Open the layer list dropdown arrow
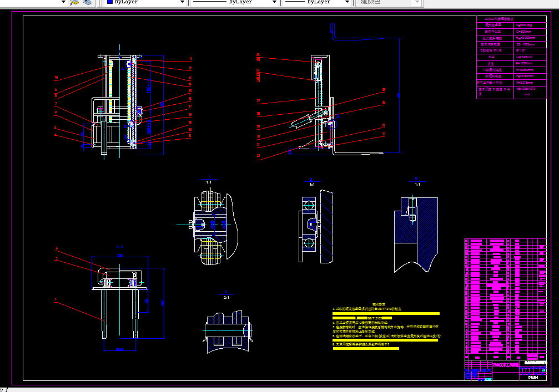 [x=63, y=2]
